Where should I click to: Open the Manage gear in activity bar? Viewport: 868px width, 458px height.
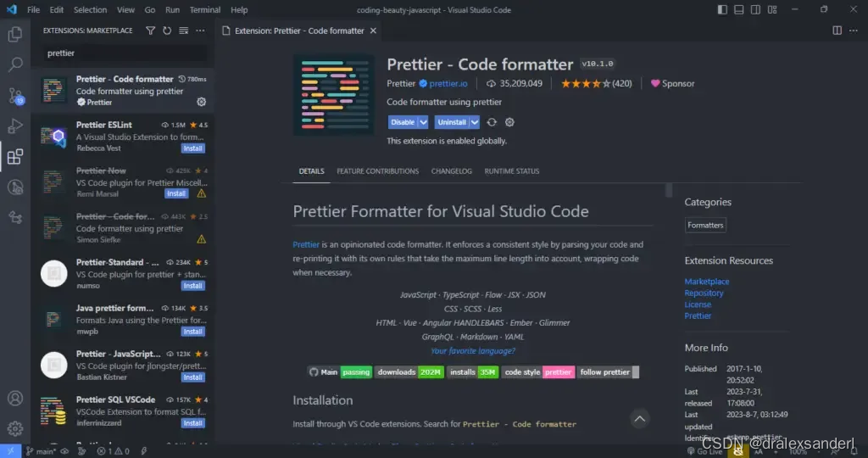15,428
